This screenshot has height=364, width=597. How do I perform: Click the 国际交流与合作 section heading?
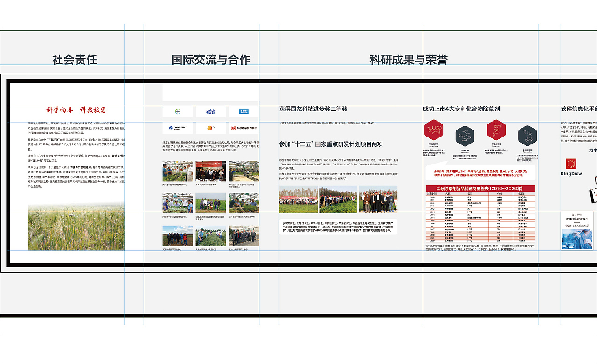tap(211, 60)
